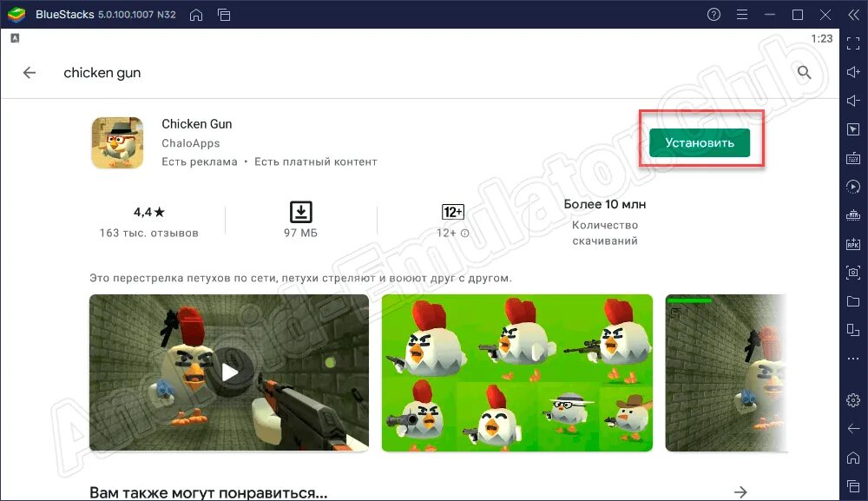Open recent apps icon in sidebar
The image size is (868, 501).
853,486
